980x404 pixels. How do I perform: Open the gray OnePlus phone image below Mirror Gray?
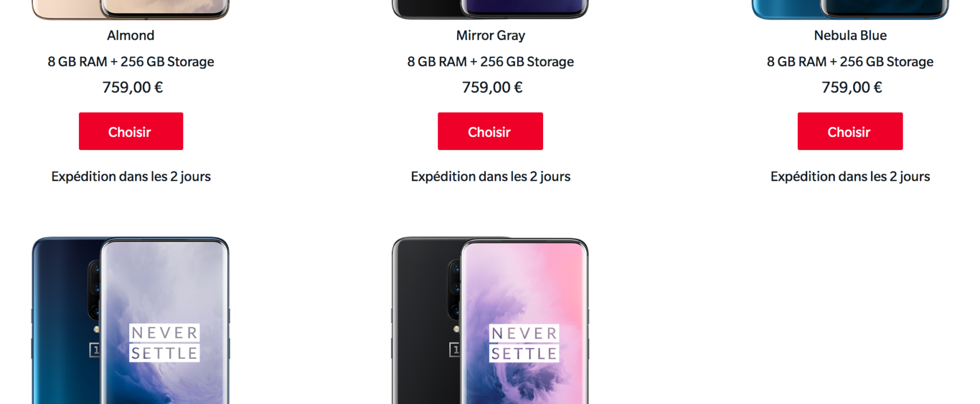(490, 320)
